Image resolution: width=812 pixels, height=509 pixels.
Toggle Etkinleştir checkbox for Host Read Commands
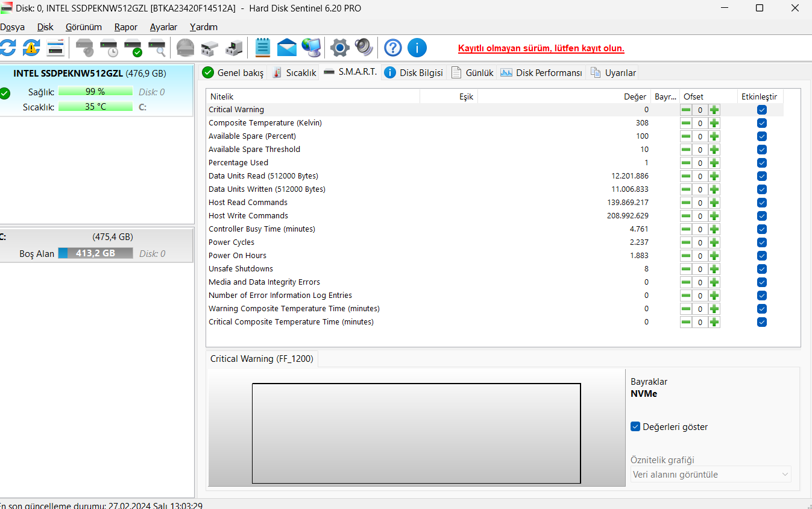tap(762, 203)
